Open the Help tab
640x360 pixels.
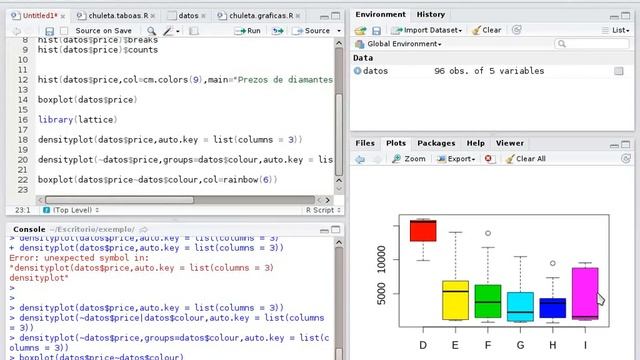coord(476,143)
